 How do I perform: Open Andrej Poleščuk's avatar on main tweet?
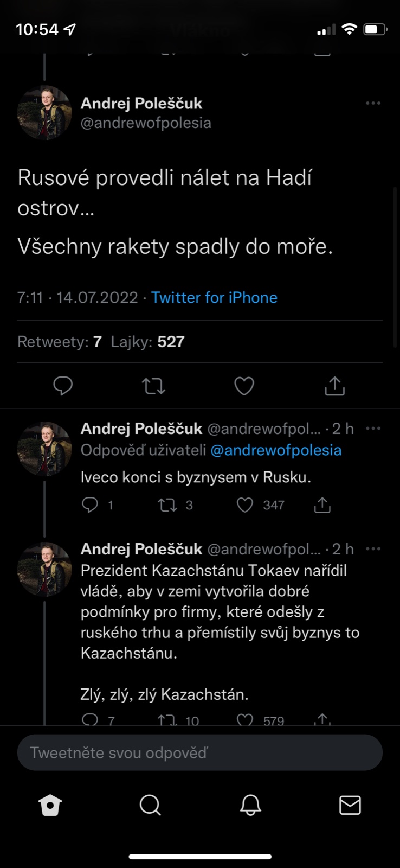click(44, 112)
